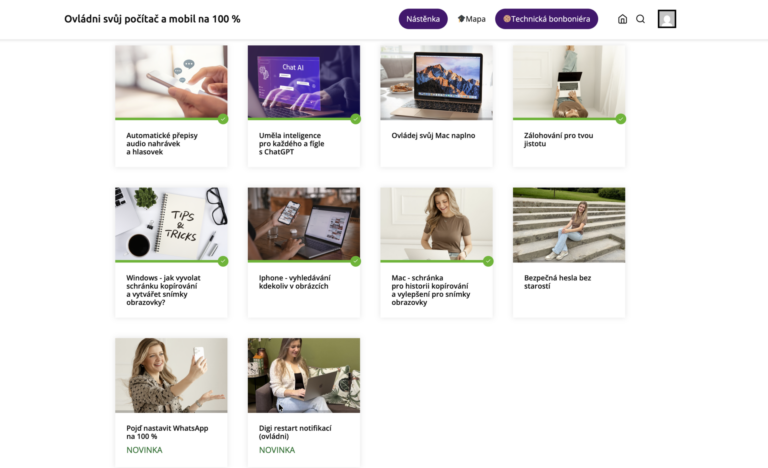Screen dimensions: 768x468
Task: Click the completed checkmark on the Windows schránka card
Action: coord(223,261)
